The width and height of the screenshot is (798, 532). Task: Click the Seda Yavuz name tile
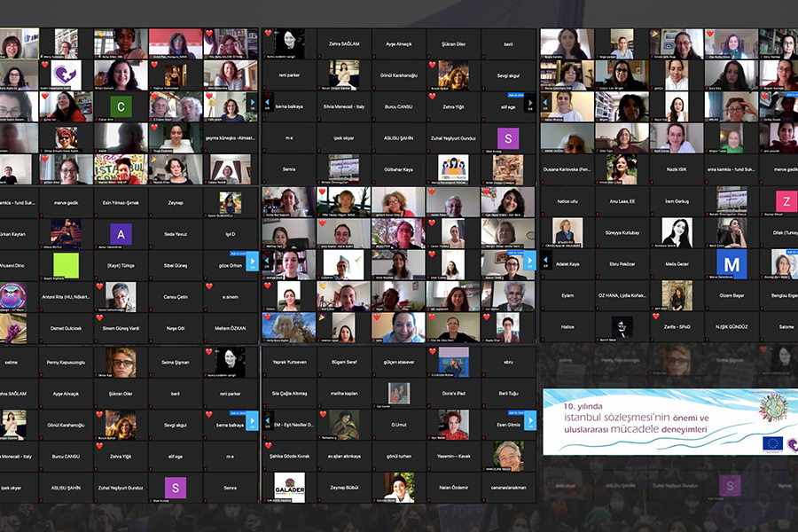point(176,233)
